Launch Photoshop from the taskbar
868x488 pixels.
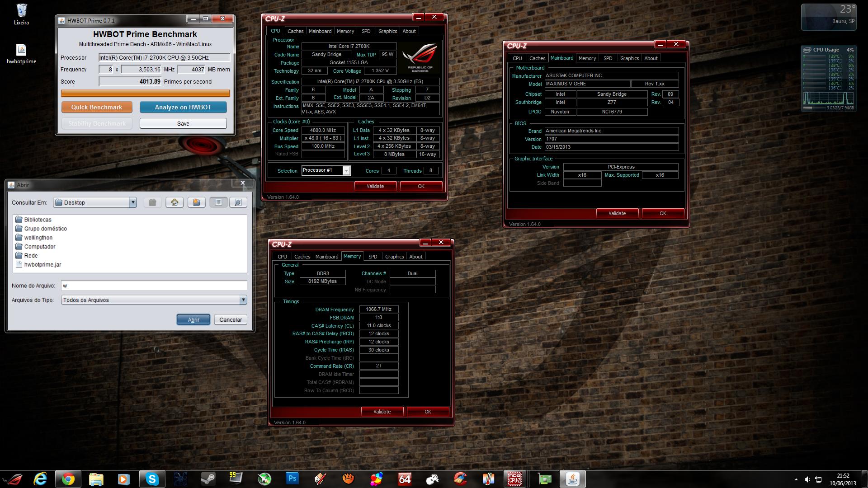292,479
